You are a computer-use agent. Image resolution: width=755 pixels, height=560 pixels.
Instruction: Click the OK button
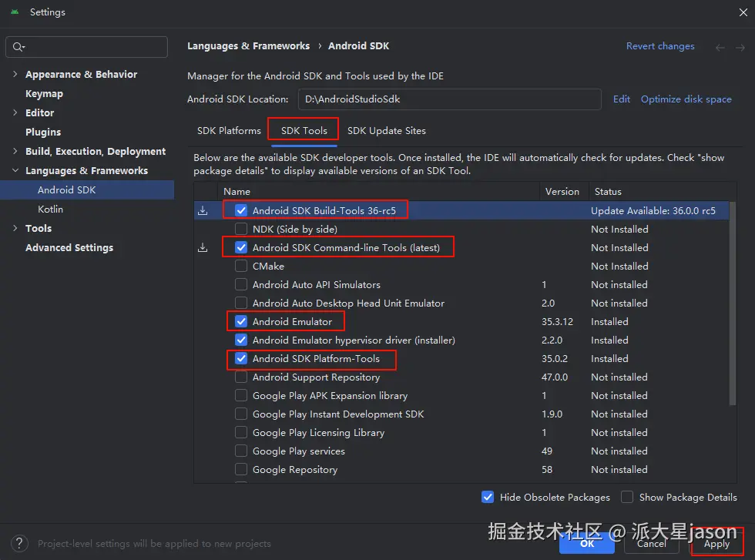click(587, 544)
